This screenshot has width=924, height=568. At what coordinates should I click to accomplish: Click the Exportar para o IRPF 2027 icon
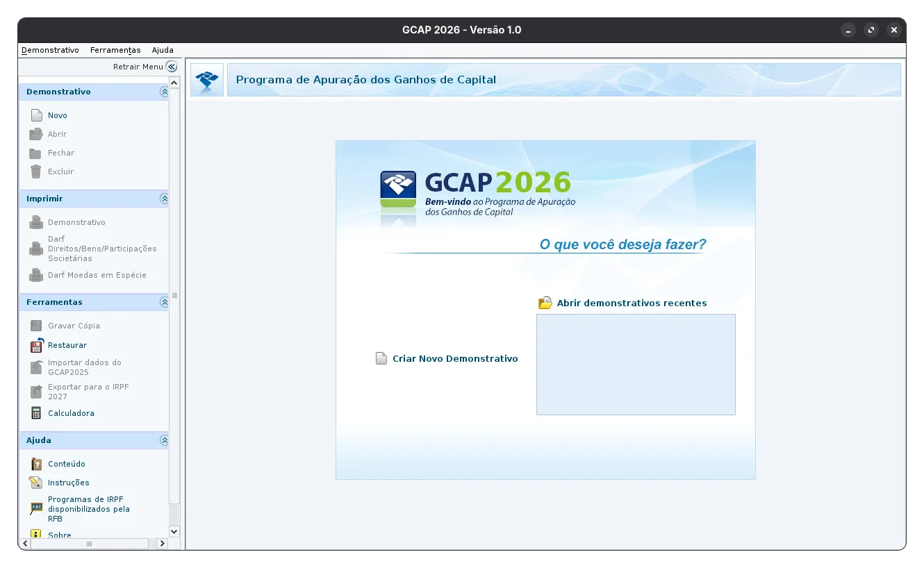click(36, 392)
